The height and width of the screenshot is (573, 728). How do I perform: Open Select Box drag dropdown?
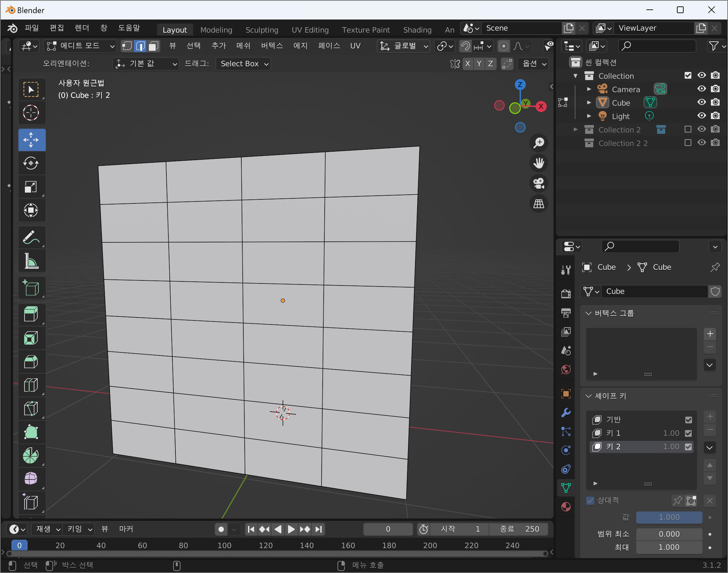[x=243, y=64]
